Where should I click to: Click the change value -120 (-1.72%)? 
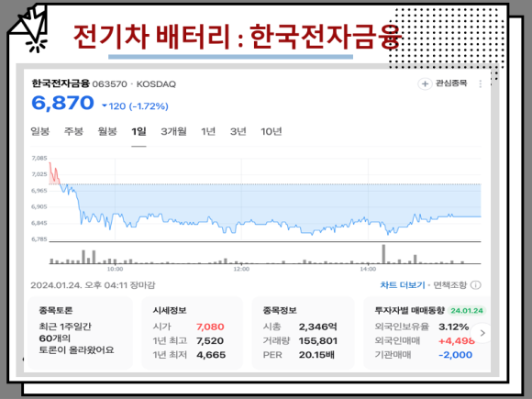coord(136,106)
